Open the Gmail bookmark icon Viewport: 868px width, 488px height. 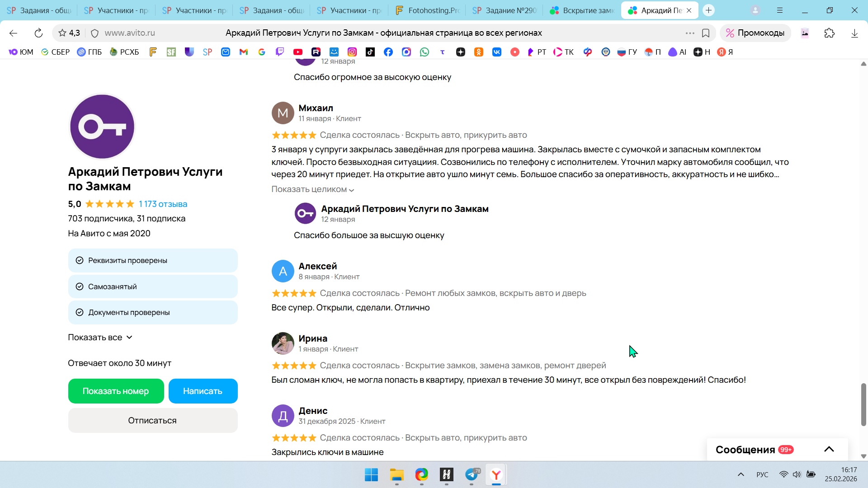[244, 52]
